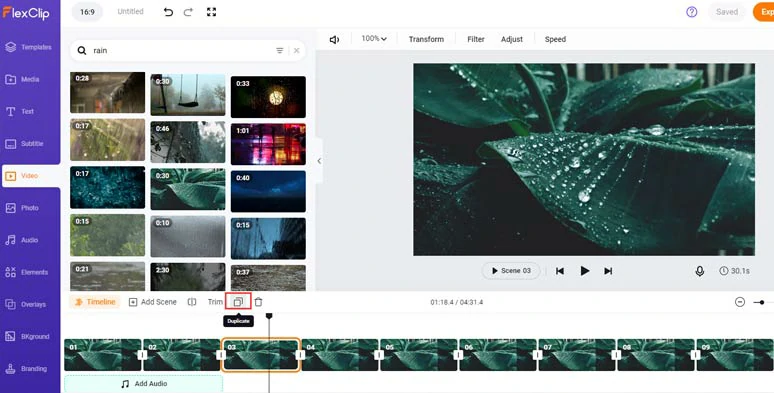Click Add Audio track button
Viewport: 774px width, 393px height.
[144, 384]
